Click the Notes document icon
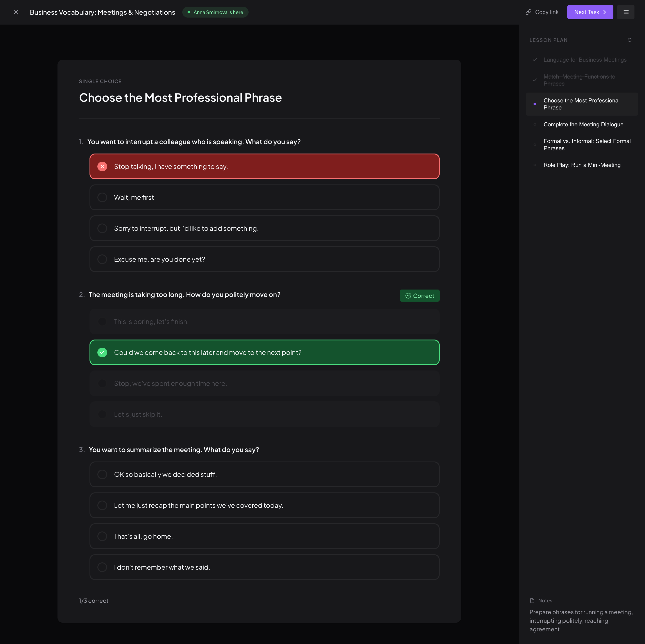This screenshot has width=645, height=644. (x=532, y=601)
